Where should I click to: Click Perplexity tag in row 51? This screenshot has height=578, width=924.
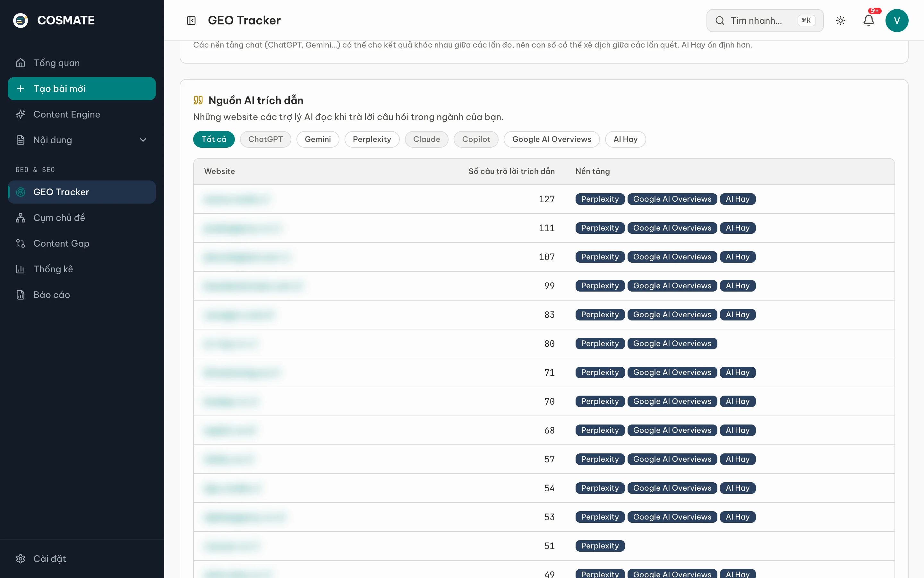600,546
